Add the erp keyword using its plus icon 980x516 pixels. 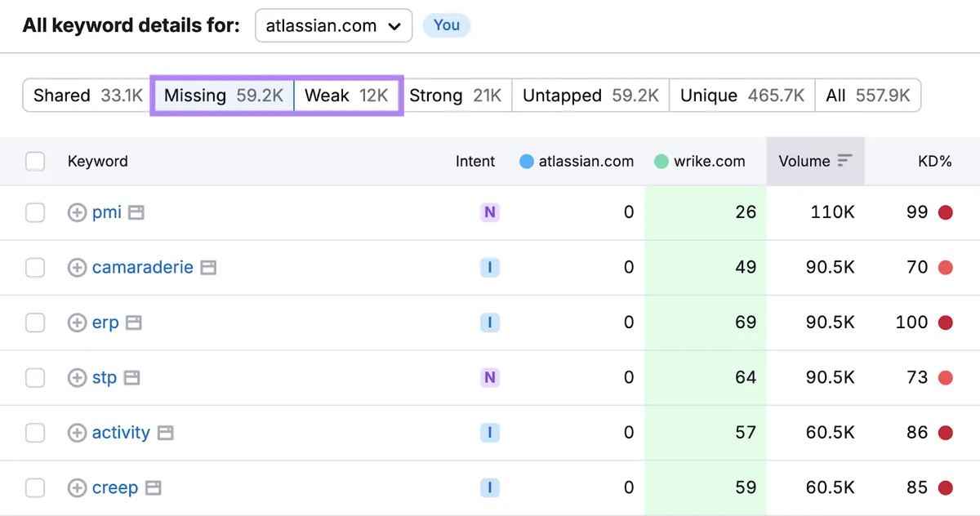pos(77,322)
